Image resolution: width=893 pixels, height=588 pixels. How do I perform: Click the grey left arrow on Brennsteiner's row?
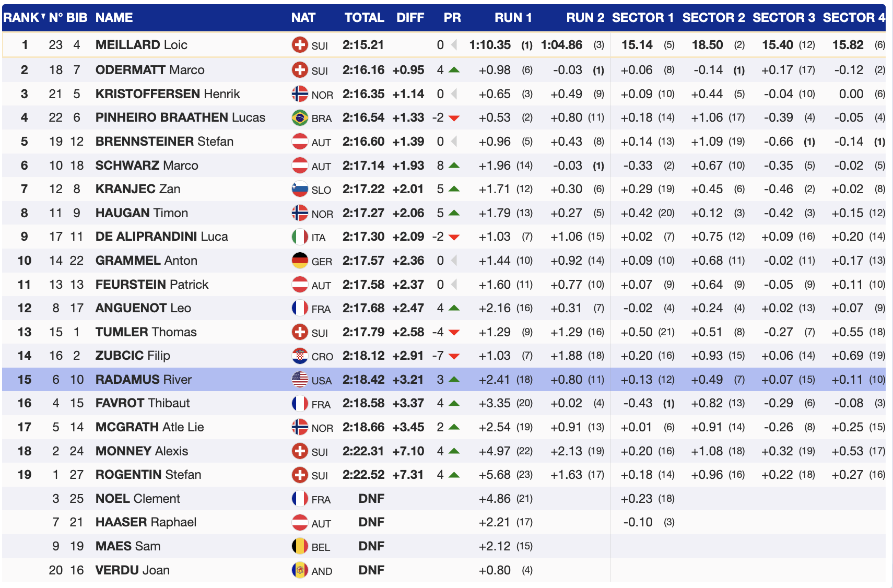pos(454,142)
